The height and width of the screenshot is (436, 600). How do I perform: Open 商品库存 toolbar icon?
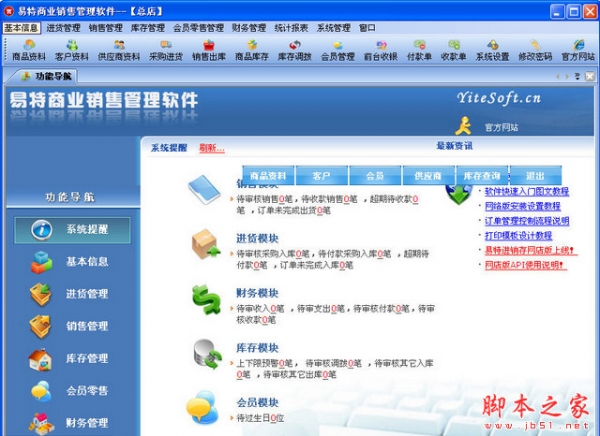pos(251,51)
